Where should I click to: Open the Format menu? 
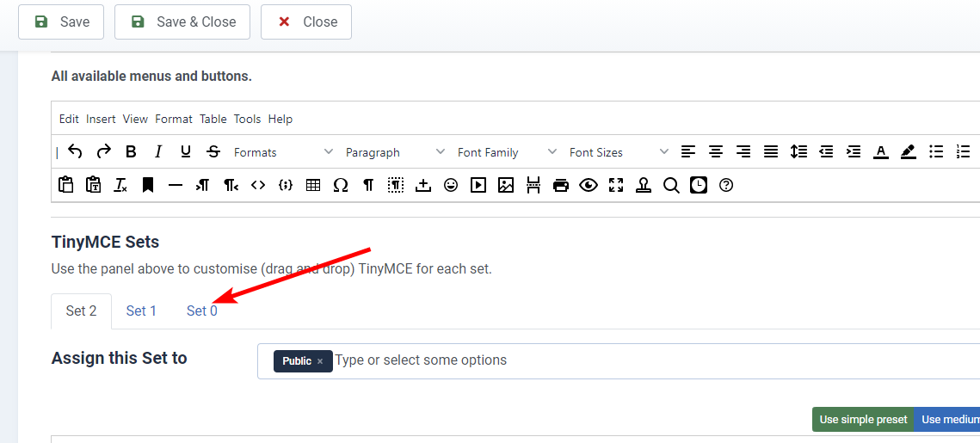point(174,119)
